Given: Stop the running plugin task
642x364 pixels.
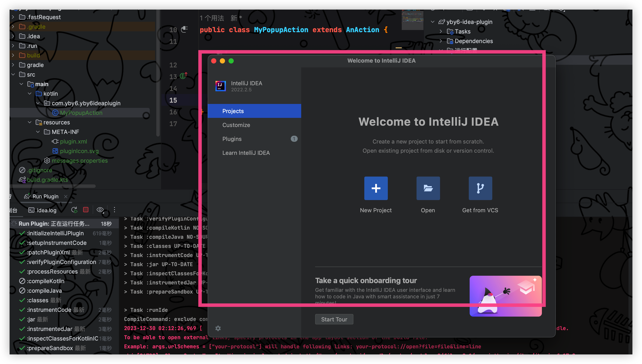Looking at the screenshot, I should 86,210.
